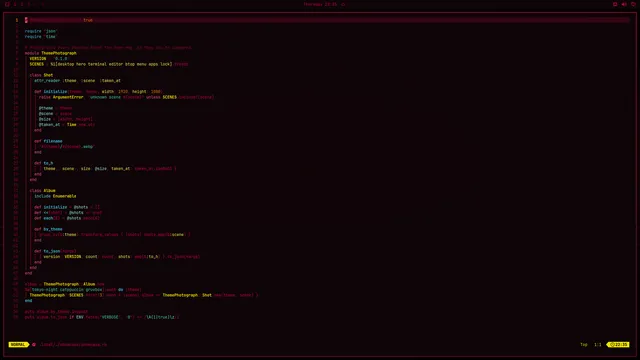This screenshot has height=360, width=640.
Task: Click the @theme assignment line
Action: point(56,108)
